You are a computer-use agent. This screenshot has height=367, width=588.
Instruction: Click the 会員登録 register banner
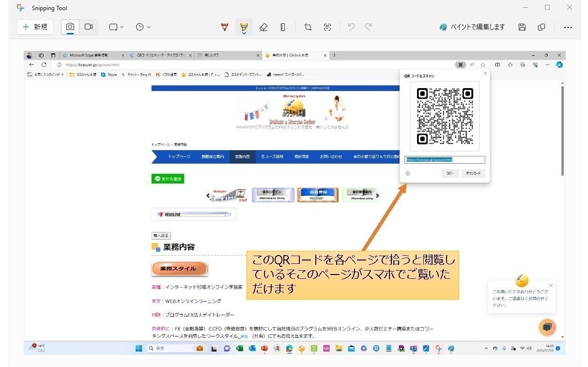(x=318, y=195)
